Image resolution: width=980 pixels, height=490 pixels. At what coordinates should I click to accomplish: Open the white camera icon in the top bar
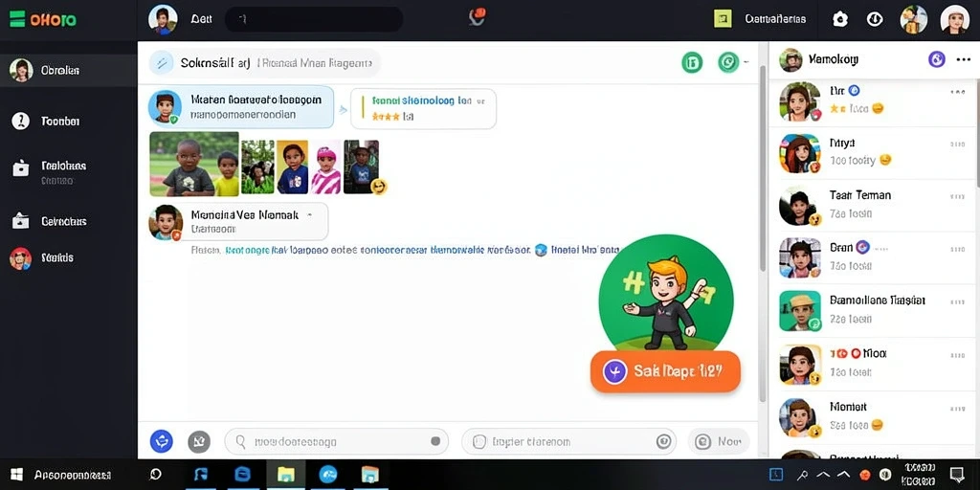pos(840,19)
